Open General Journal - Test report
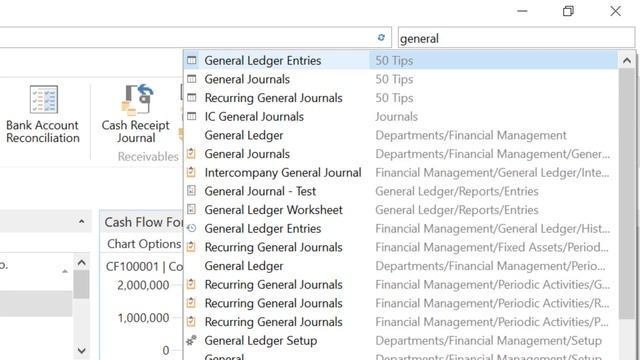 400,191
